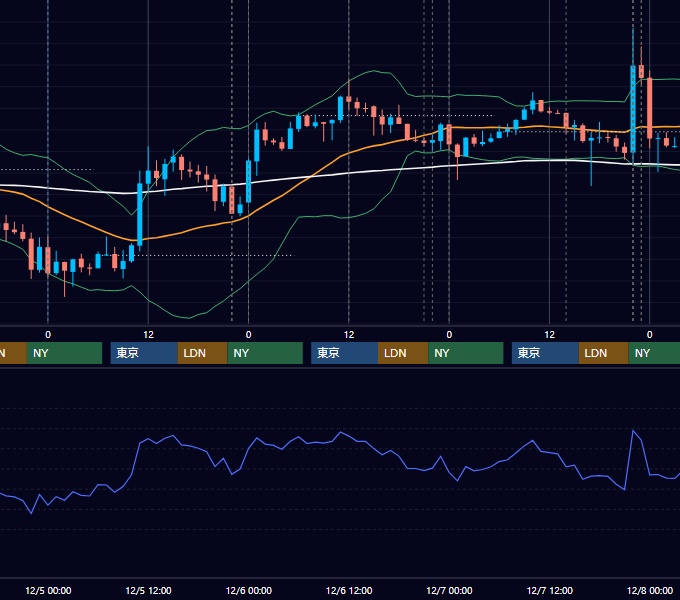Click hour label 12 above the 12/5 12:00 date

[148, 335]
